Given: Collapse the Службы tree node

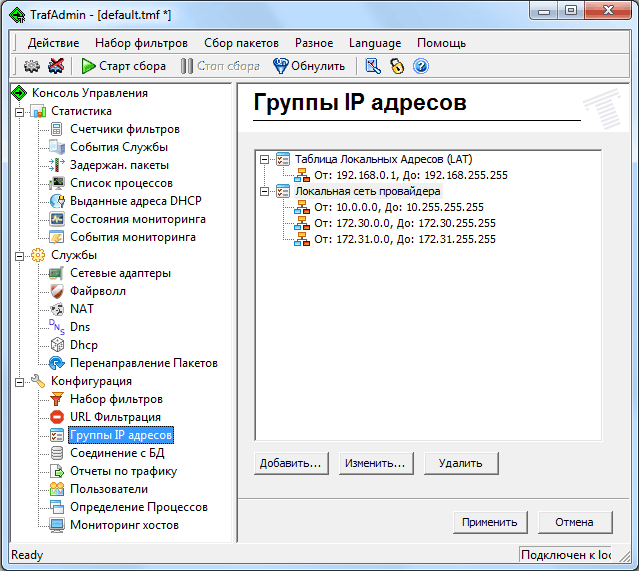Looking at the screenshot, I should coord(19,256).
